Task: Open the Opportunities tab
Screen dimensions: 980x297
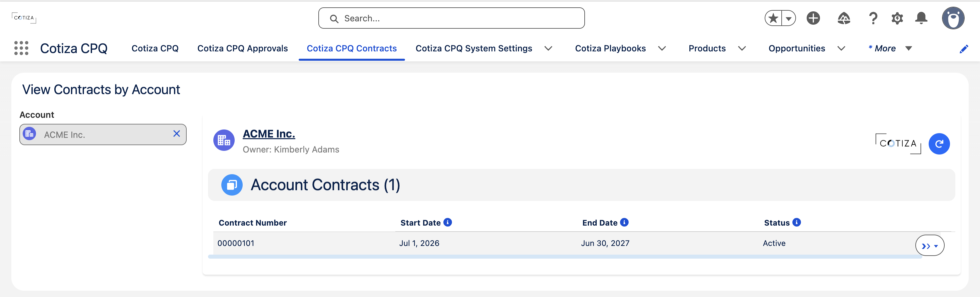Action: tap(797, 48)
